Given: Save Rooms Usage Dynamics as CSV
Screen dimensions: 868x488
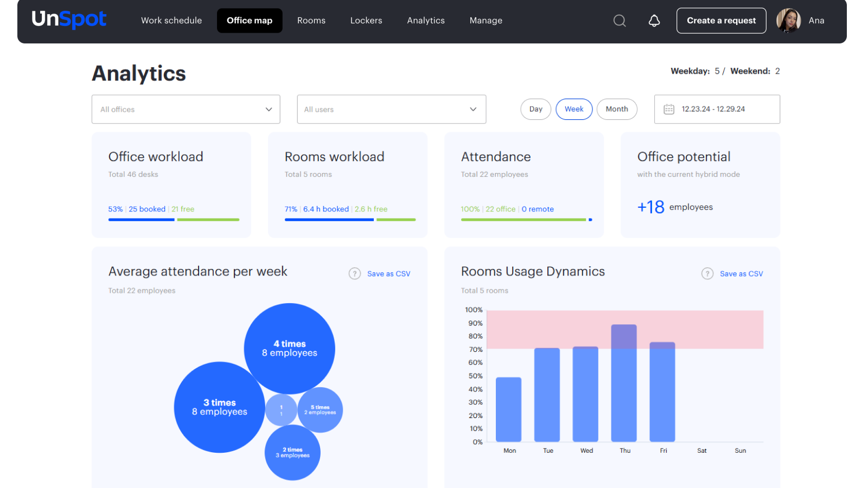Looking at the screenshot, I should pyautogui.click(x=742, y=274).
